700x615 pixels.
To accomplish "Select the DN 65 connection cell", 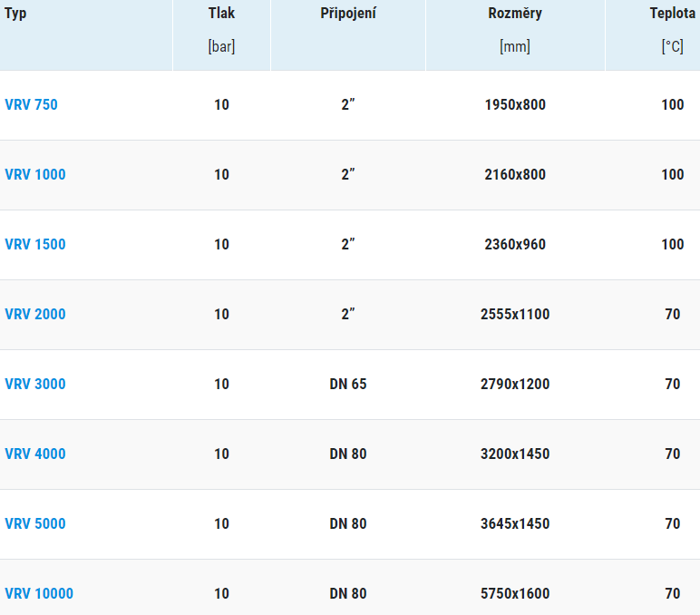I will coord(348,384).
